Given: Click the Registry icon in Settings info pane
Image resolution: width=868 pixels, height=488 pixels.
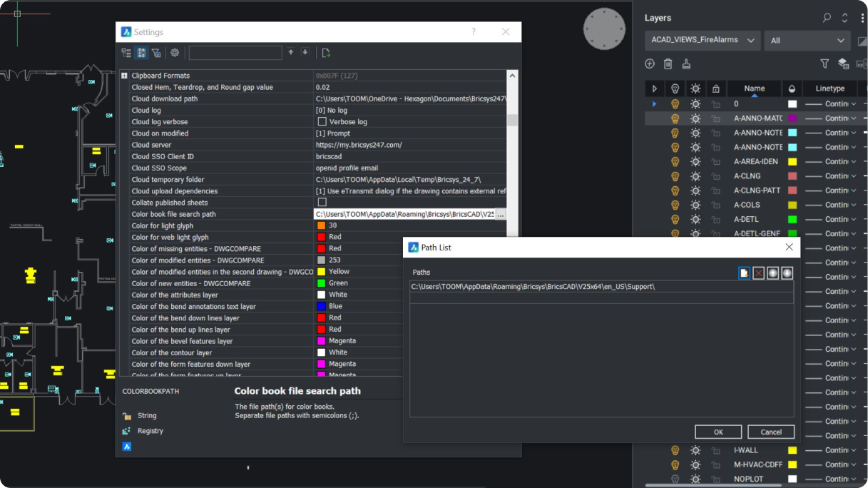Looking at the screenshot, I should click(x=126, y=431).
